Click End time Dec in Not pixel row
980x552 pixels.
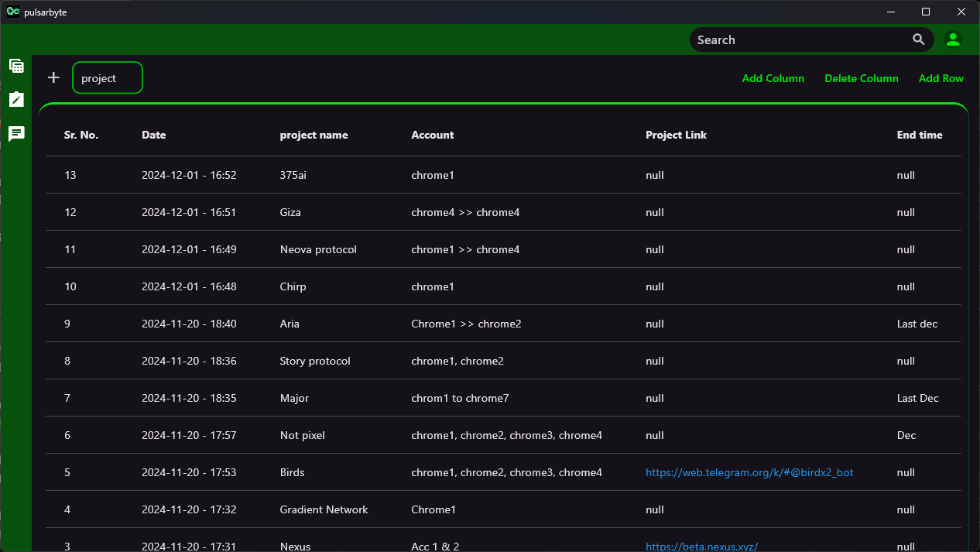(x=906, y=435)
